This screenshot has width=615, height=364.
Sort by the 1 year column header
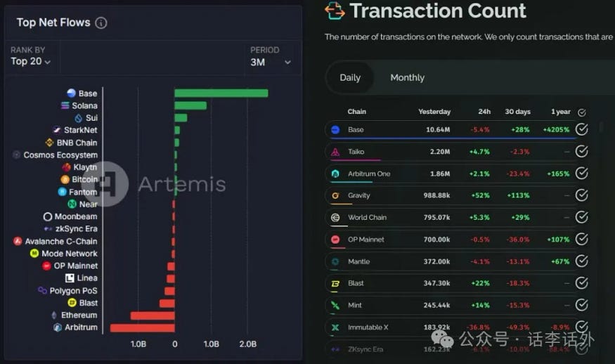point(560,112)
